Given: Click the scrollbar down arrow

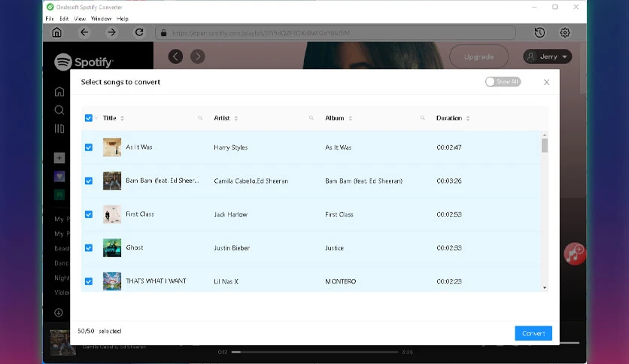Looking at the screenshot, I should click(545, 287).
